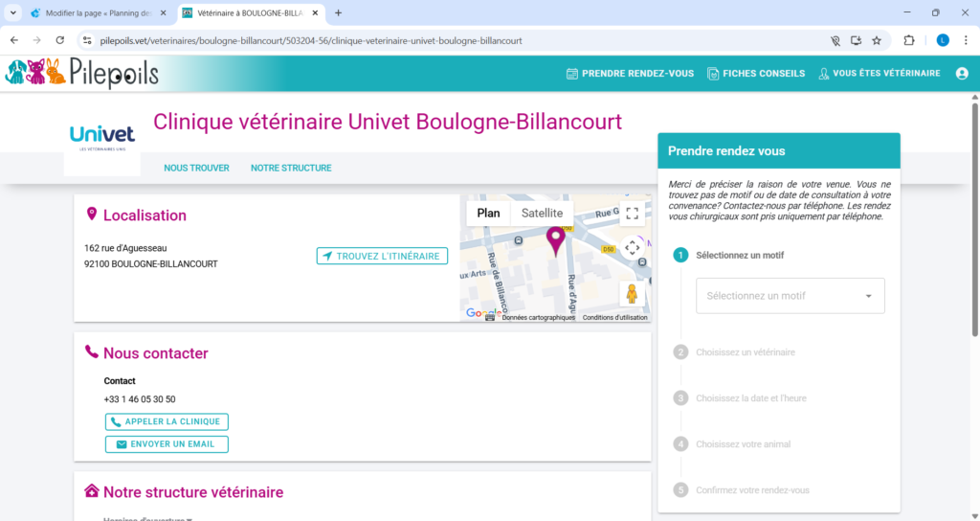Click 'Notre structure vétérinaire' heading

click(x=193, y=492)
